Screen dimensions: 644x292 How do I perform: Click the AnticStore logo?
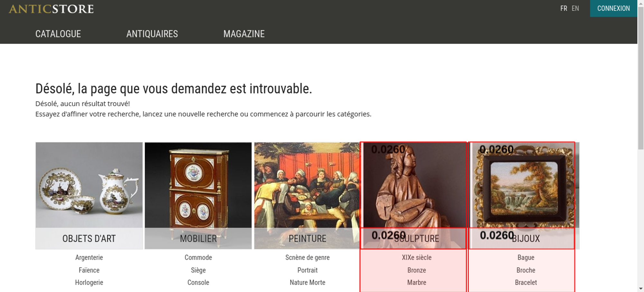point(51,9)
